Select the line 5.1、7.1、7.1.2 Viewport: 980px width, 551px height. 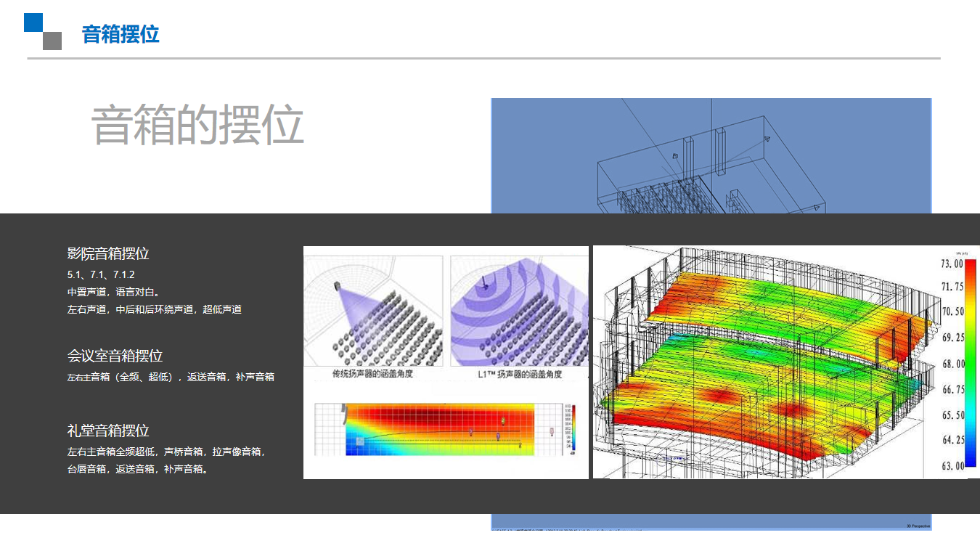tap(101, 274)
